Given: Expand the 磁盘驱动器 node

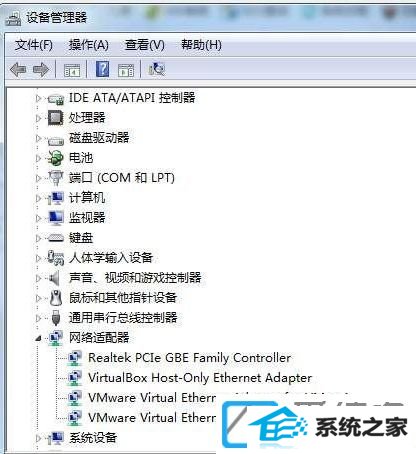Looking at the screenshot, I should pyautogui.click(x=38, y=138).
